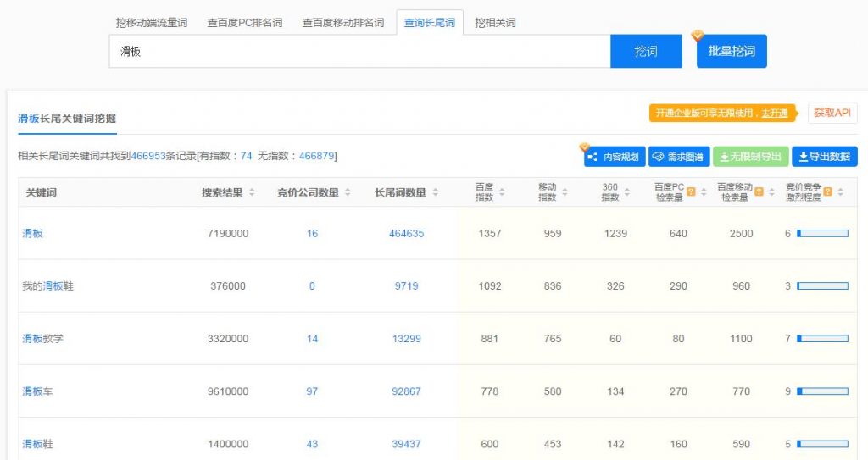This screenshot has height=460, width=868.
Task: Switch to 查百度PC排名词 tab
Action: 245,23
